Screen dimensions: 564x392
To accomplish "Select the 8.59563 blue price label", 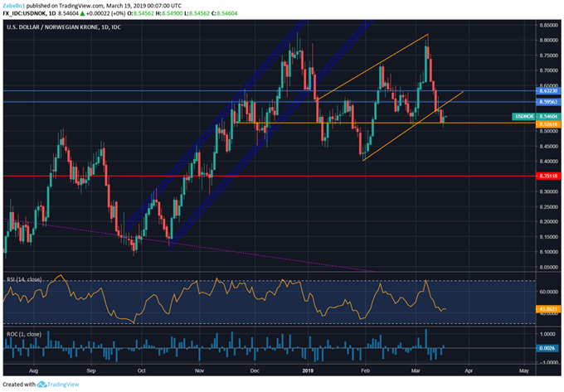I will pyautogui.click(x=548, y=102).
